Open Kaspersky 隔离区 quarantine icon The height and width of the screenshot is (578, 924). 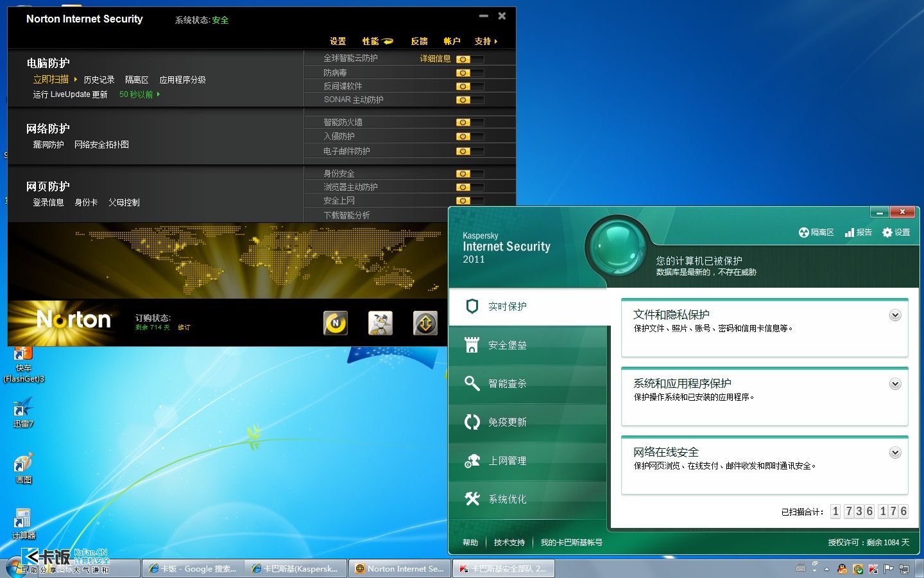tap(803, 232)
